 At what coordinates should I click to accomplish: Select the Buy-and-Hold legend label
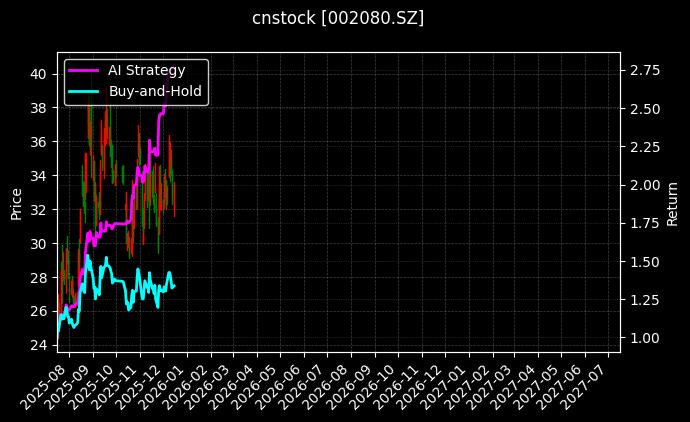pos(155,91)
